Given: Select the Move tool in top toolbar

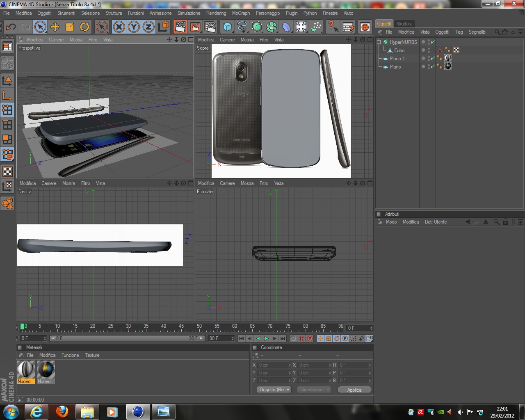Looking at the screenshot, I should [55, 27].
